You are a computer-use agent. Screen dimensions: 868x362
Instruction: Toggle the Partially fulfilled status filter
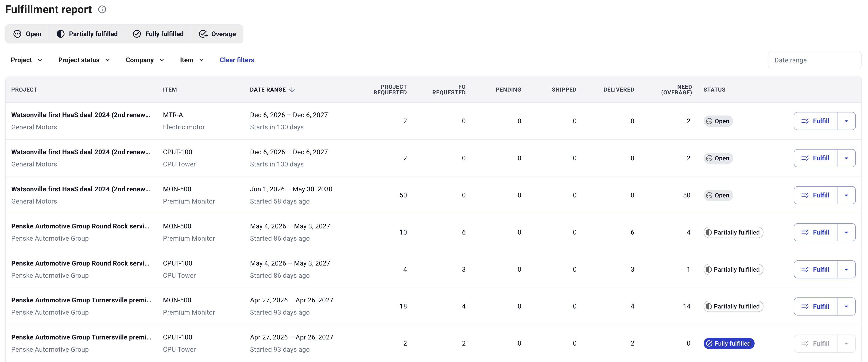[x=87, y=34]
